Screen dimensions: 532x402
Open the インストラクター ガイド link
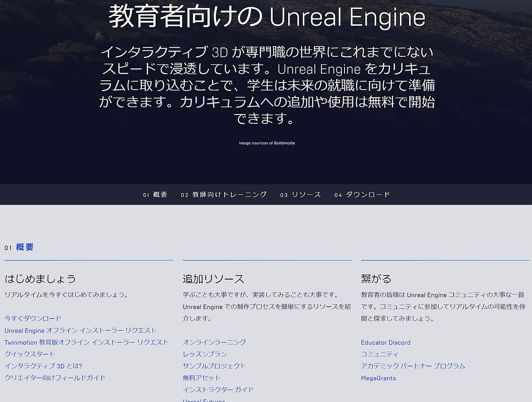pos(218,390)
